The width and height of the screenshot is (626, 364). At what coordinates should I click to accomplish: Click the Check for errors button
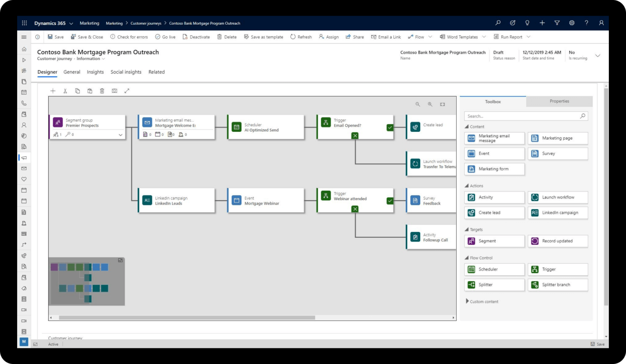pos(129,37)
